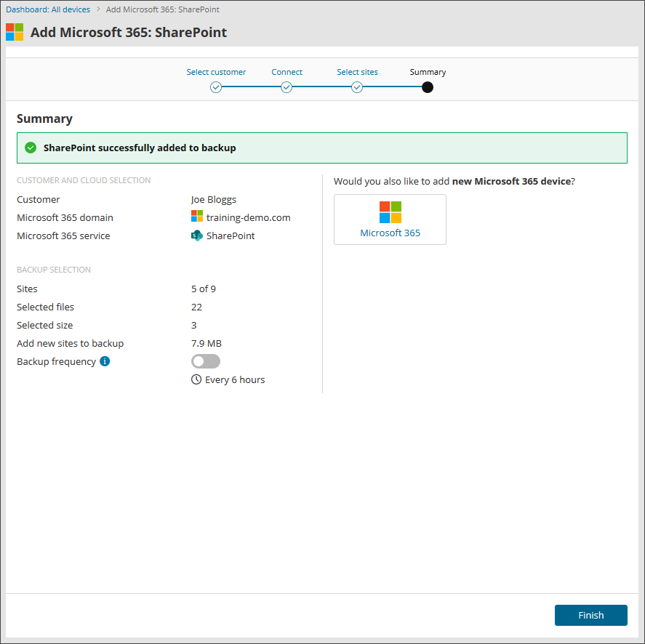Screen dimensions: 645x644
Task: Click the '5 of 9' sites value
Action: (203, 289)
